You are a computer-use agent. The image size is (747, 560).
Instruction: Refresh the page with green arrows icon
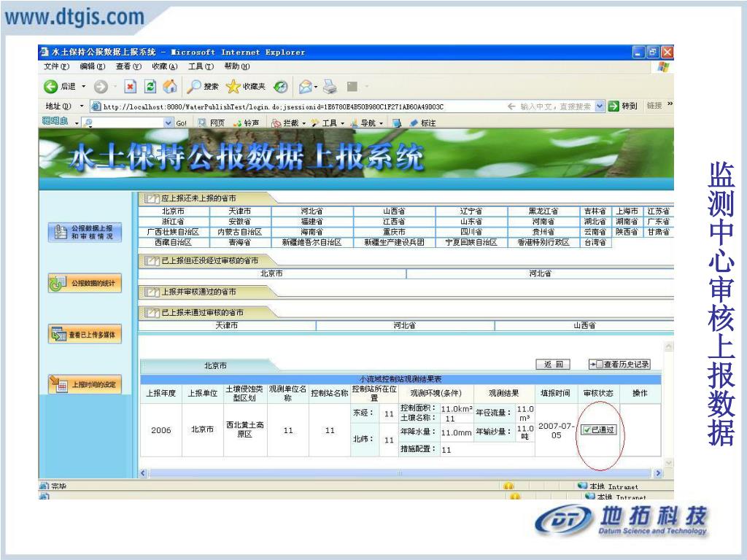coord(150,87)
